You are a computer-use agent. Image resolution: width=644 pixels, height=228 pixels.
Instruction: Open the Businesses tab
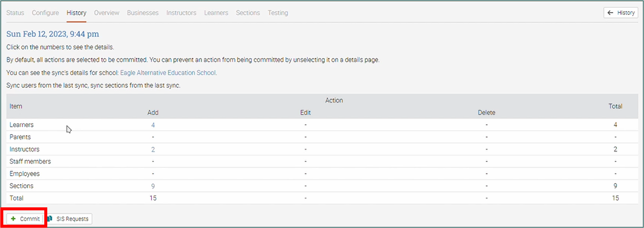[143, 13]
